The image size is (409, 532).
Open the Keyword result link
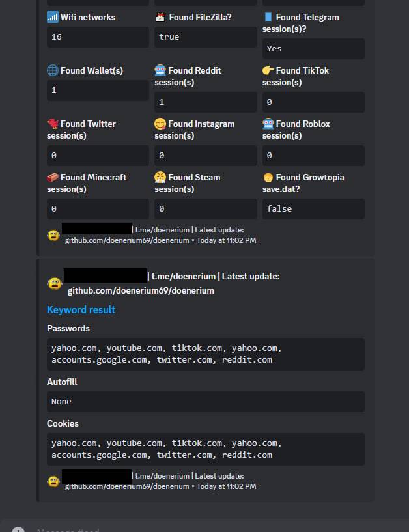tap(81, 310)
